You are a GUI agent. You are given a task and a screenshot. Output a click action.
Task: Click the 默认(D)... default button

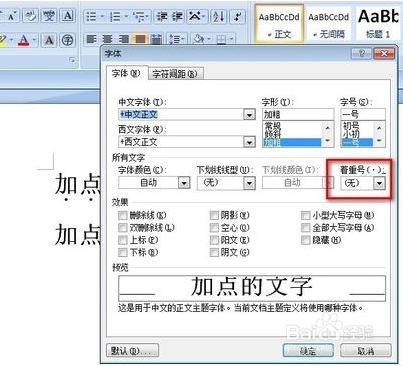[x=133, y=351]
